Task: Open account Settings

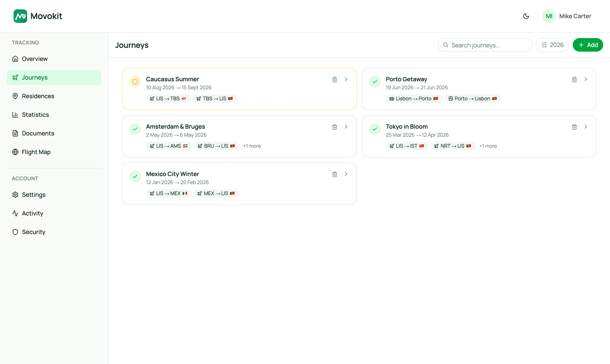Action: (54, 195)
